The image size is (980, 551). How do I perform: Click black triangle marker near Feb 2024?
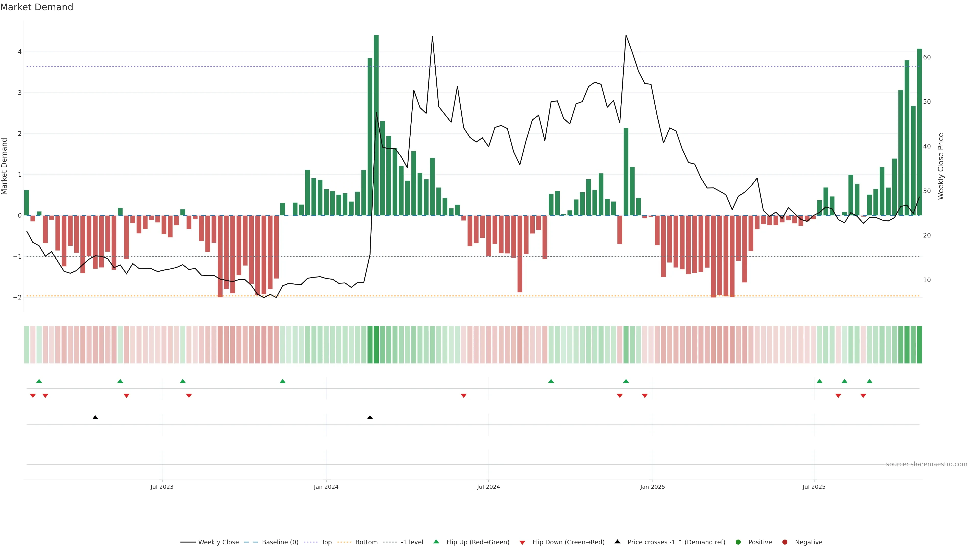(x=370, y=418)
